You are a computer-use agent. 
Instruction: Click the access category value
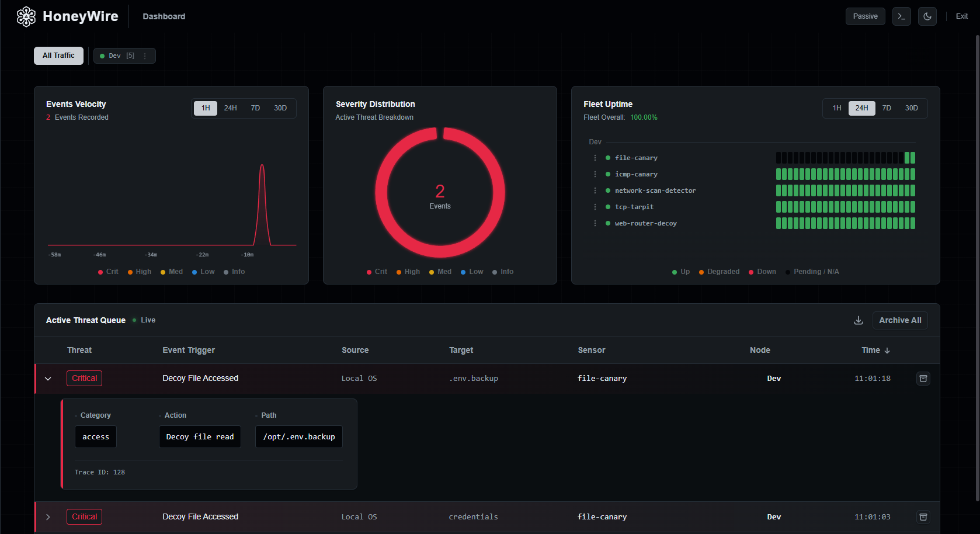coord(96,437)
